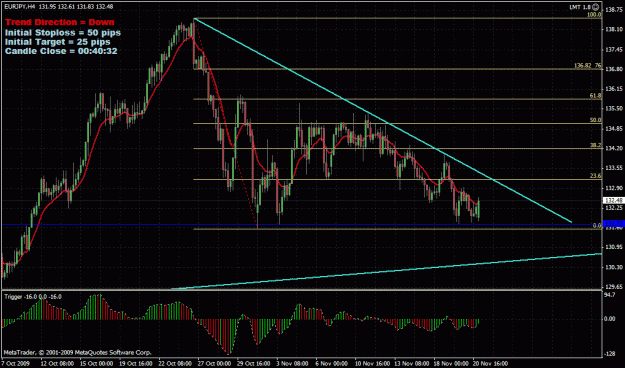Image resolution: width=625 pixels, height=368 pixels.
Task: Select the Initial Stoploss = 50 pips label
Action: click(x=63, y=32)
